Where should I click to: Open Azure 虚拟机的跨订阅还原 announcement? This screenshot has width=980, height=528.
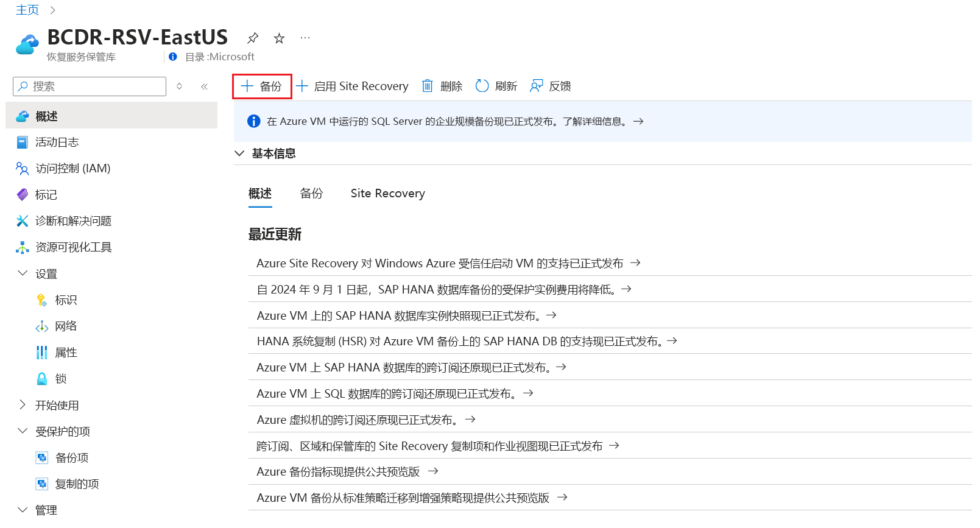pyautogui.click(x=365, y=420)
